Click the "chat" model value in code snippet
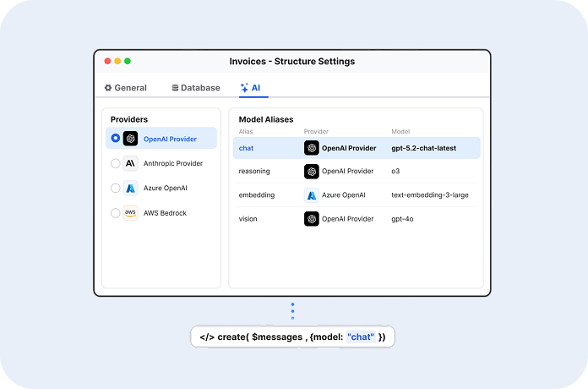588x389 pixels. tap(361, 337)
